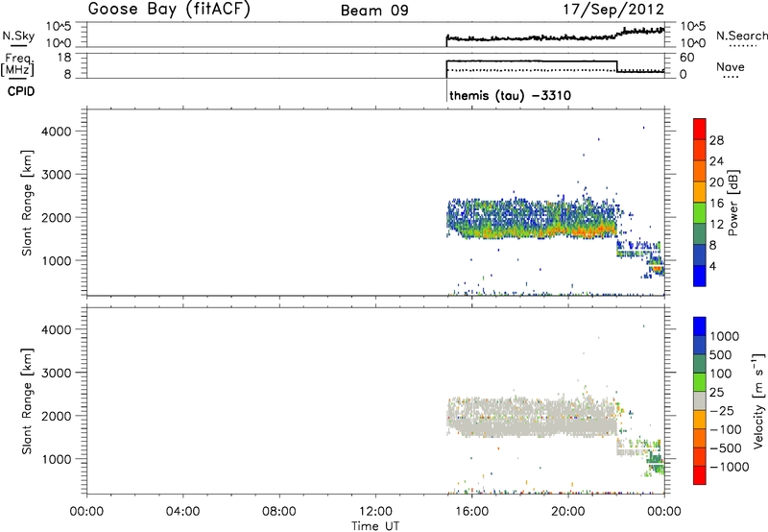
Task: Click the 'Goose Bay (fitACF)' title
Action: tap(169, 10)
